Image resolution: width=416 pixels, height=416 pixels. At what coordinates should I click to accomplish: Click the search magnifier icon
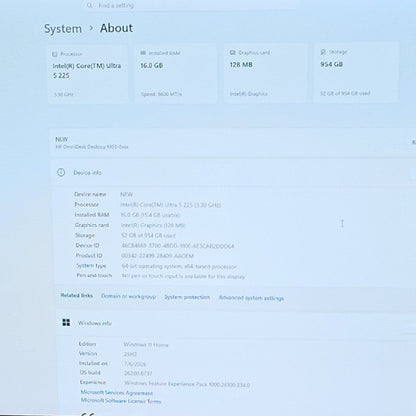[90, 5]
